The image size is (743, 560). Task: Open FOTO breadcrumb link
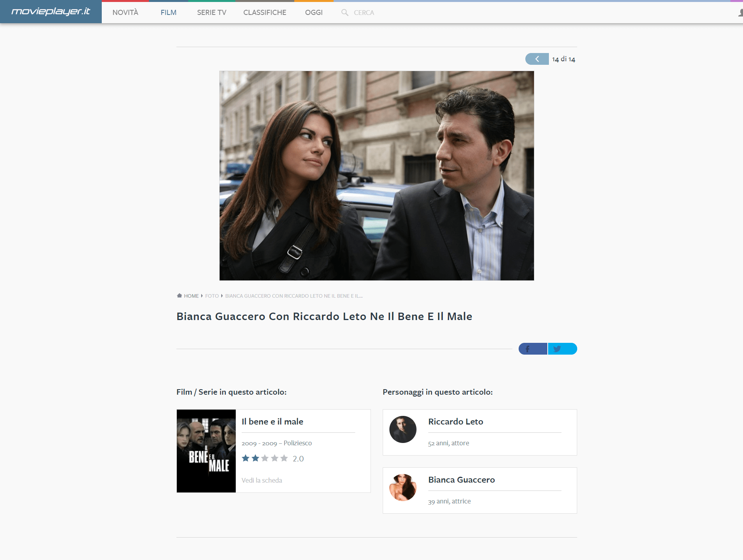tap(212, 296)
